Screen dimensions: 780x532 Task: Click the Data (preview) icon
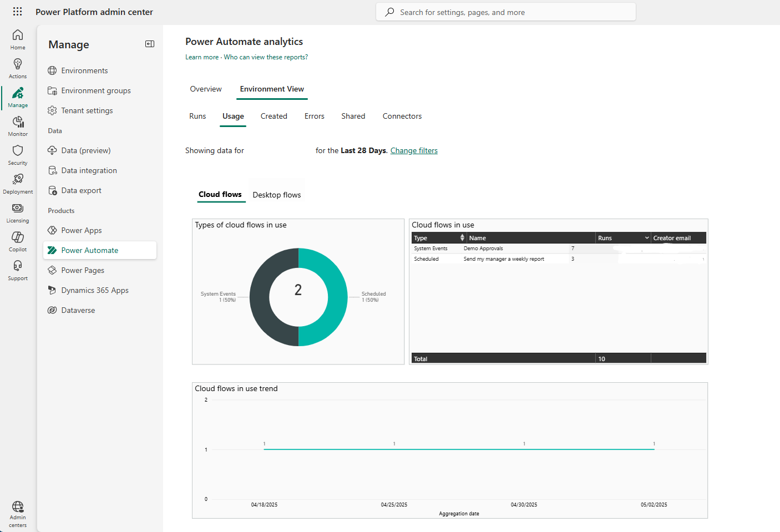tap(52, 150)
